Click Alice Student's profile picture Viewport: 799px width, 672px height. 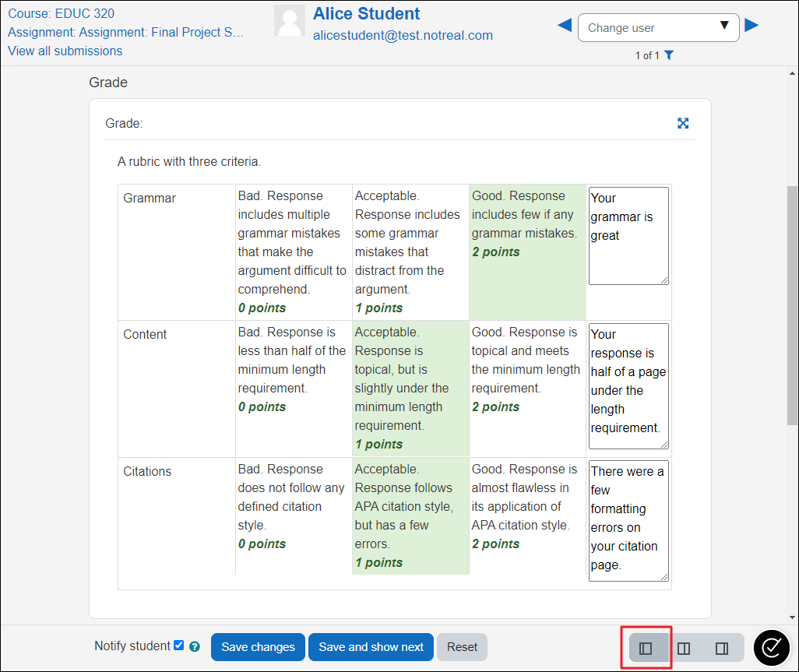click(290, 22)
